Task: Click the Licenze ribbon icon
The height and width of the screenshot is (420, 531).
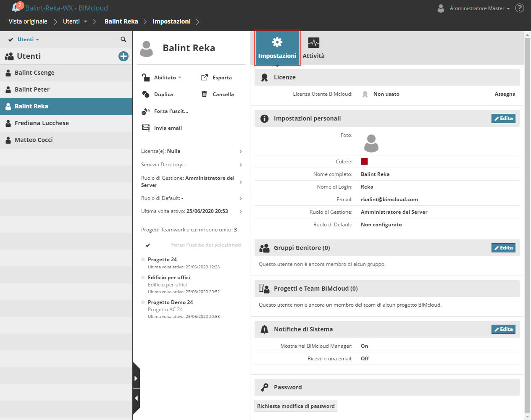Action: pyautogui.click(x=264, y=78)
